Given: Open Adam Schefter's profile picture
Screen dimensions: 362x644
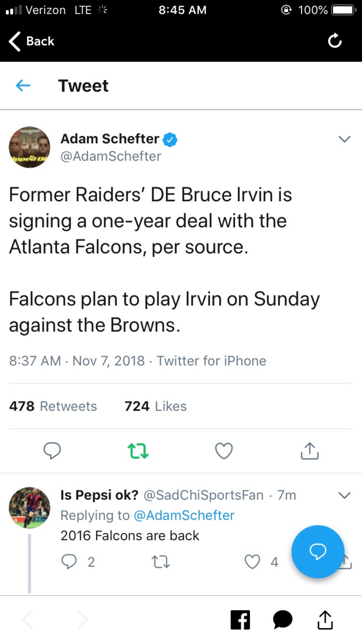Looking at the screenshot, I should 29,147.
